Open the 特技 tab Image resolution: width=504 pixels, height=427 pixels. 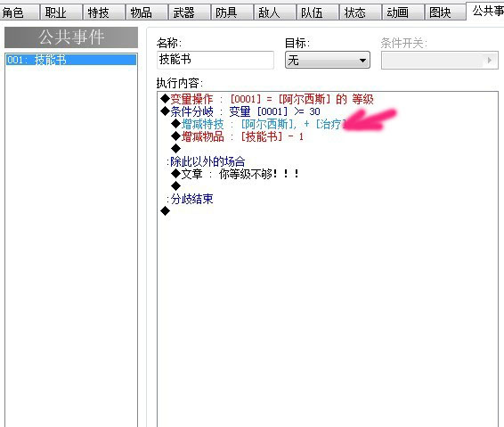click(103, 12)
